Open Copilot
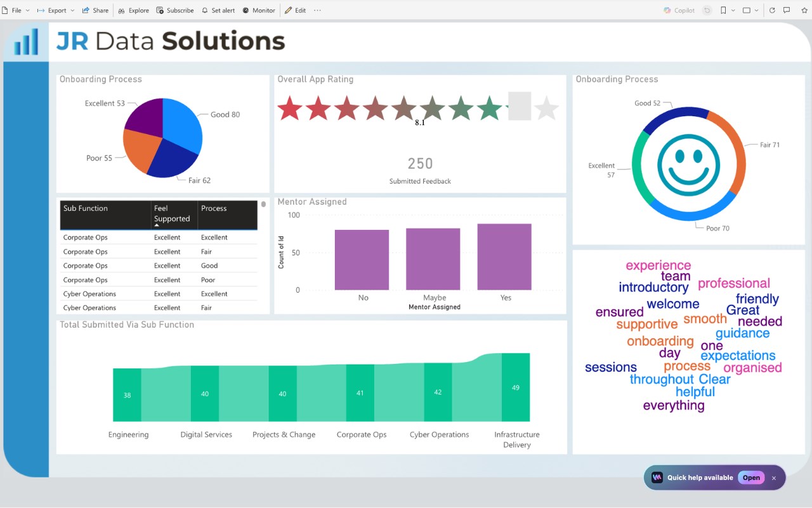812x508 pixels. coord(679,10)
